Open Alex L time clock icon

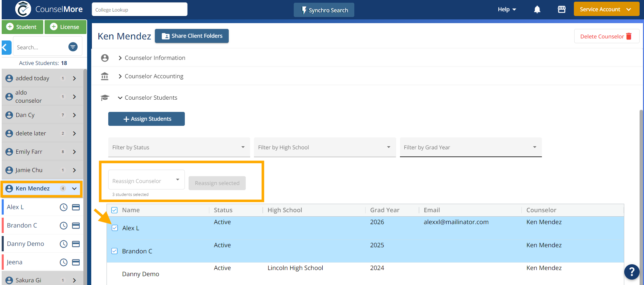pos(64,207)
